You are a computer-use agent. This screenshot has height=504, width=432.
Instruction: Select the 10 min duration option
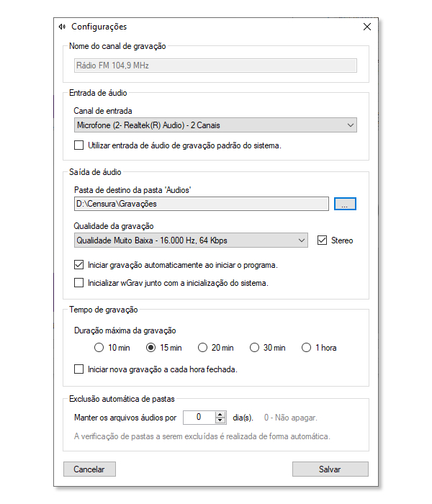[99, 348]
